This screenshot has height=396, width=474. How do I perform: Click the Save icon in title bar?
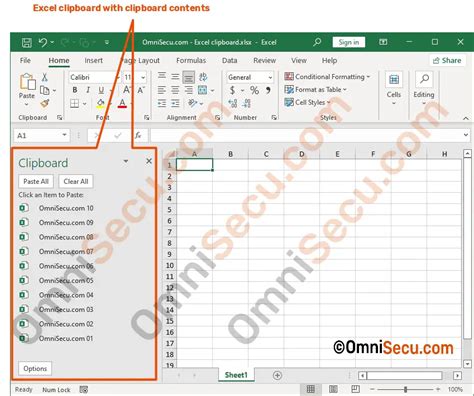27,42
